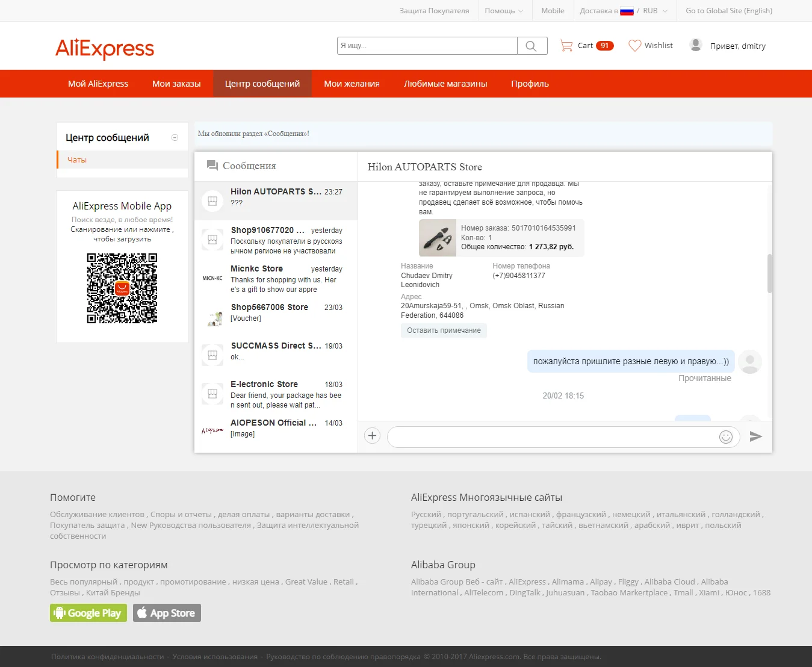812x667 pixels.
Task: Click the App Store download badge
Action: (167, 613)
